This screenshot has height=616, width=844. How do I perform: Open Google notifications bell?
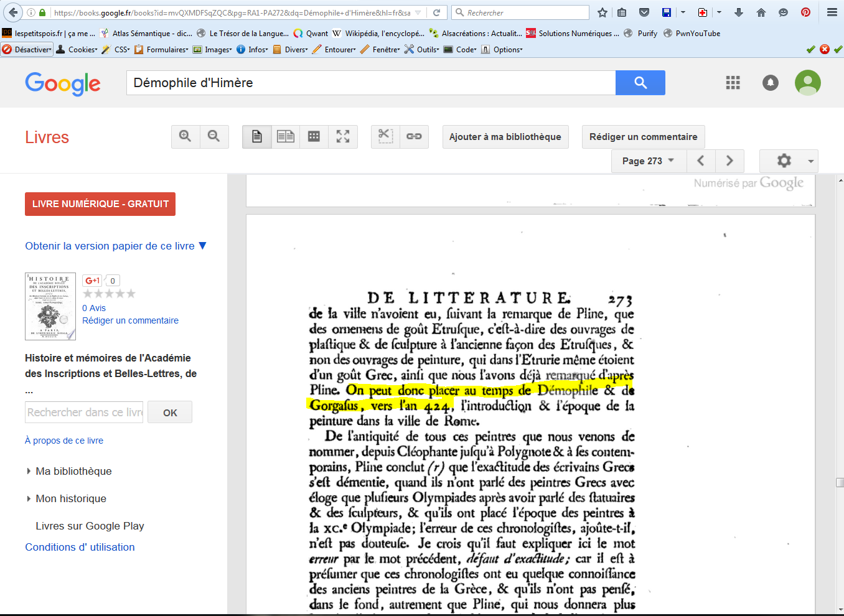pyautogui.click(x=771, y=83)
